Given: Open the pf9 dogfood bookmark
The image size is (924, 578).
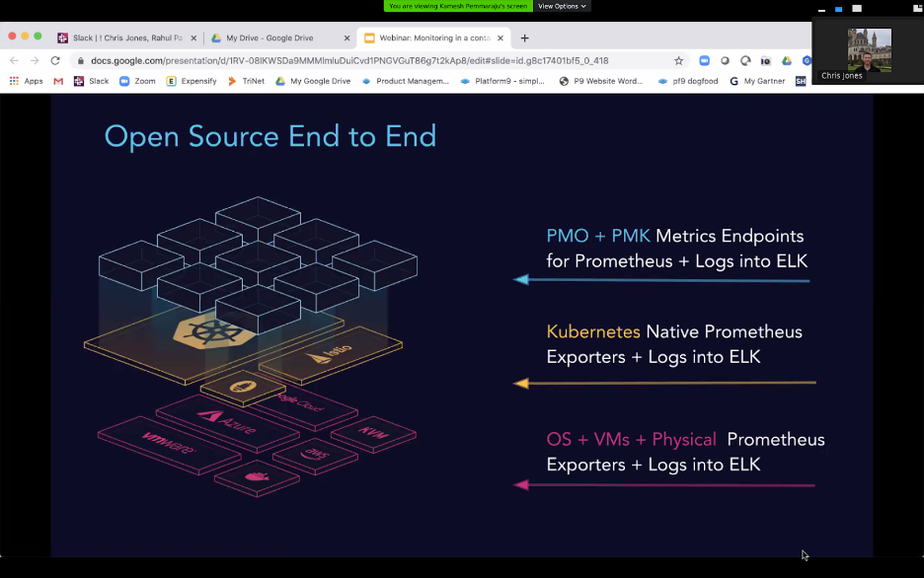Looking at the screenshot, I should [688, 81].
